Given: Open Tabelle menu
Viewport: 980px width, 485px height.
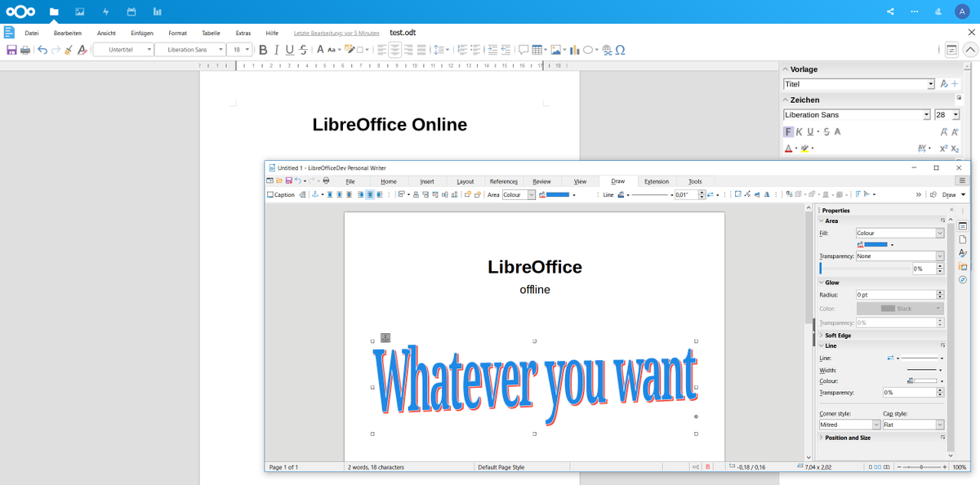Looking at the screenshot, I should (211, 33).
